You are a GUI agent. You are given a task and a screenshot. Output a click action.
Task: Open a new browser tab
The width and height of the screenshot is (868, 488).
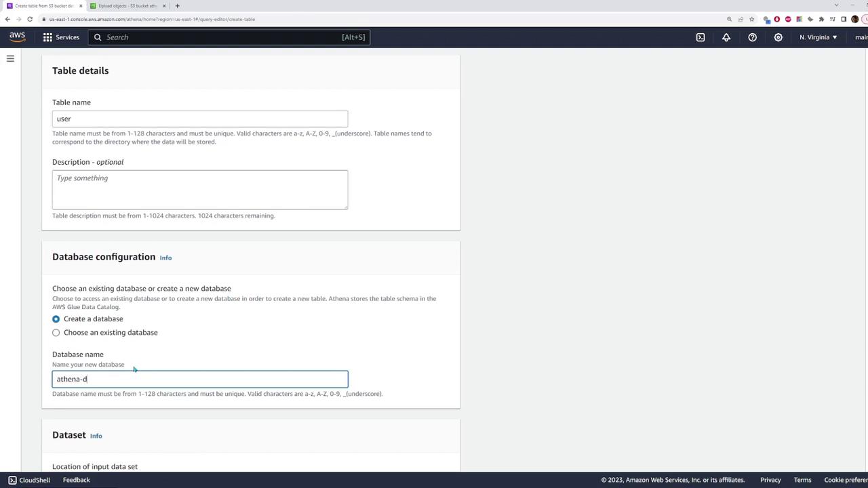[177, 5]
